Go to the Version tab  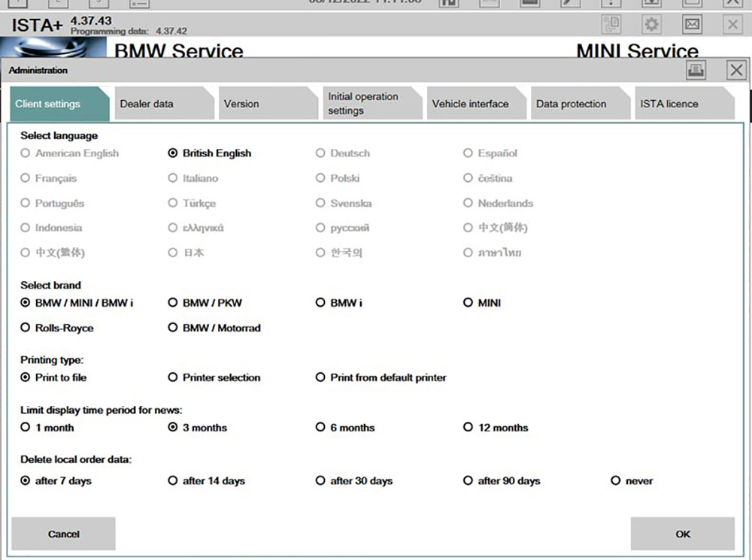268,104
